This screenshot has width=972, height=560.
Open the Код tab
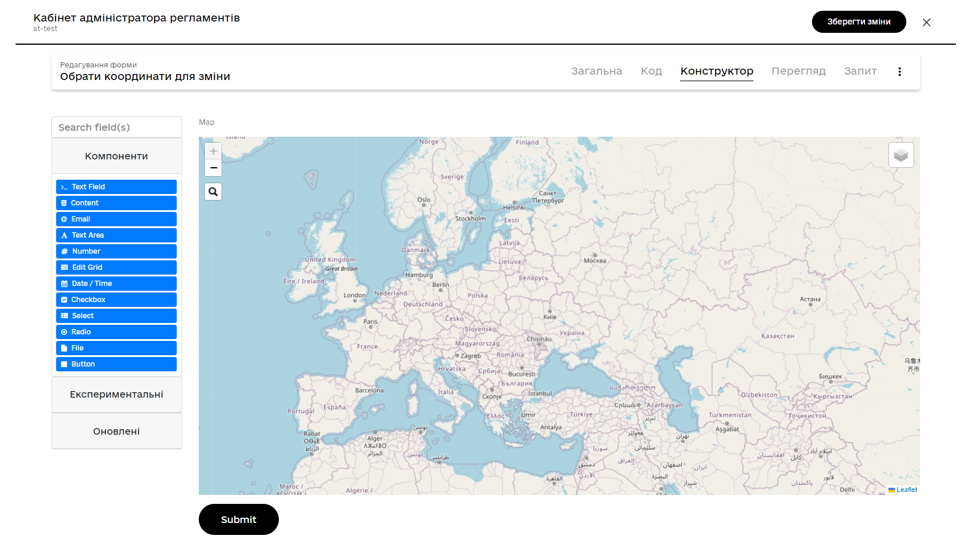point(651,71)
